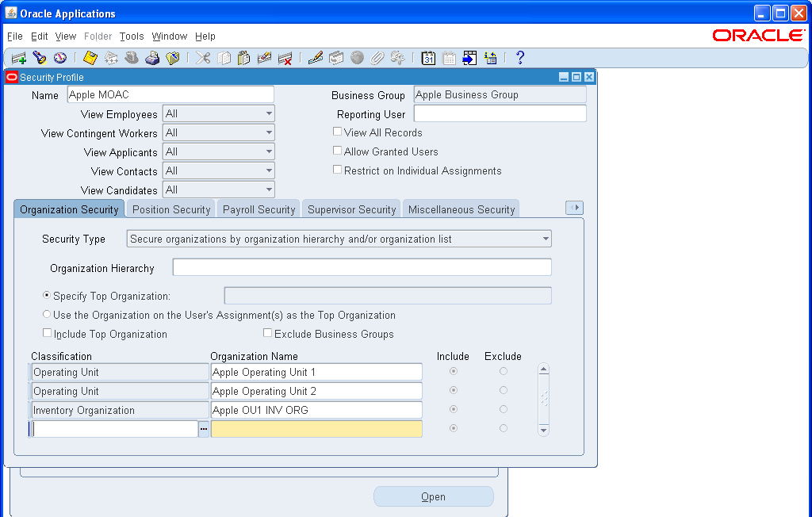Click the greyed calendar toolbar icon
Image resolution: width=812 pixels, height=517 pixels.
[449, 58]
